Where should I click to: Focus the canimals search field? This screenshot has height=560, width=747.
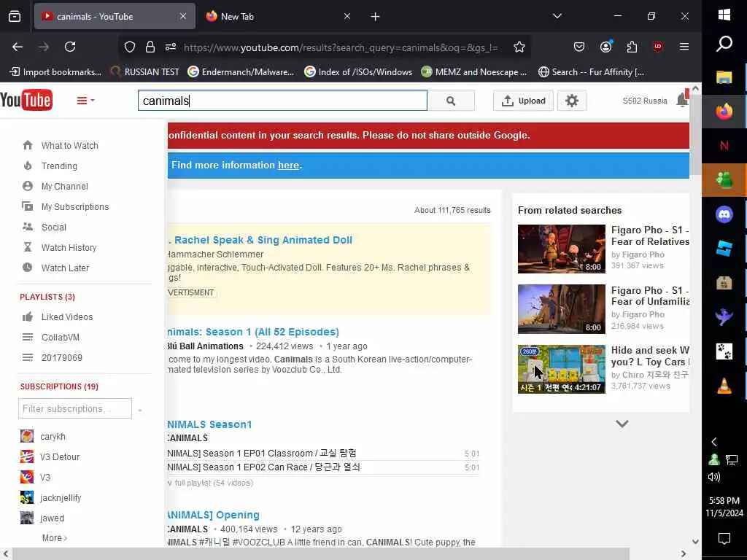[x=282, y=101]
